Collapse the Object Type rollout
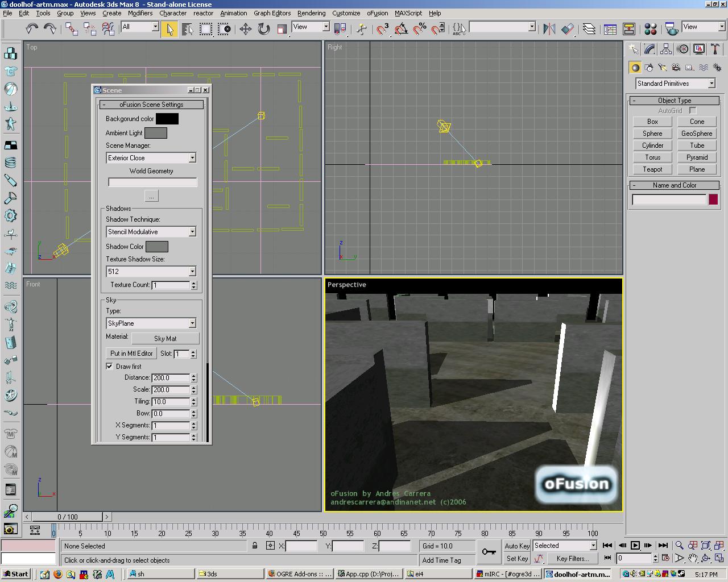This screenshot has width=728, height=582. [x=675, y=101]
